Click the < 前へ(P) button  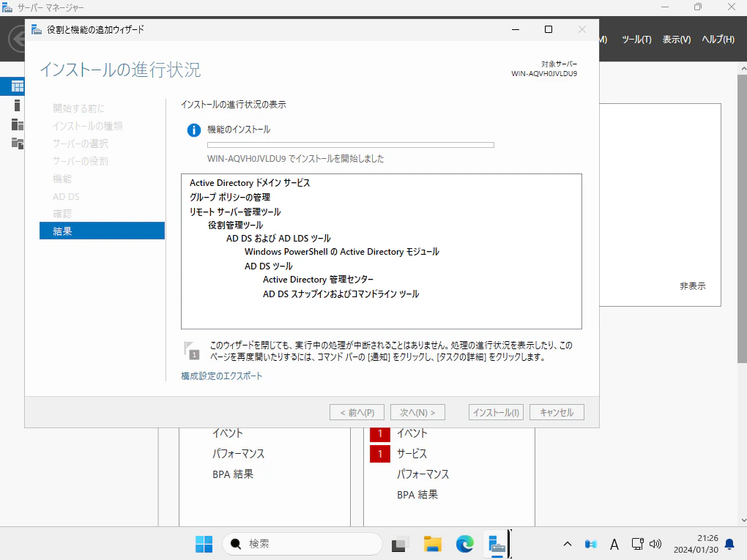pos(357,412)
